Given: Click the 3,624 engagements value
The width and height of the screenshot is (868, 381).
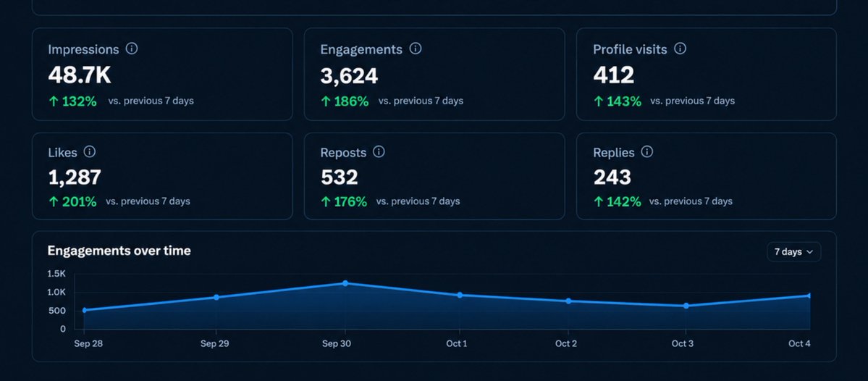Looking at the screenshot, I should click(x=350, y=75).
